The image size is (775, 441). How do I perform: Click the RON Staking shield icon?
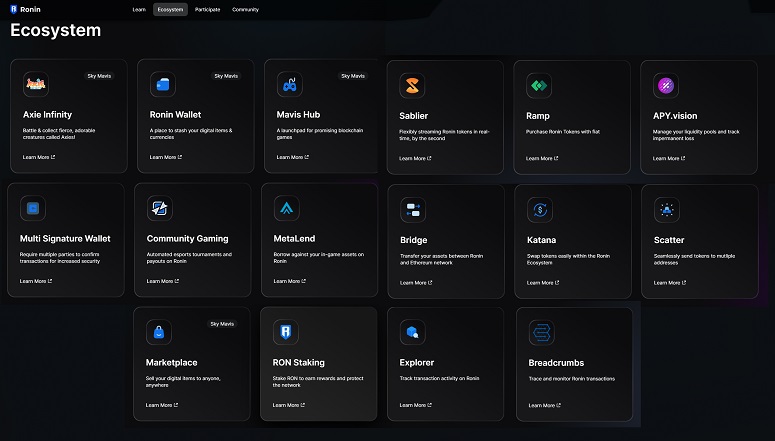point(286,332)
